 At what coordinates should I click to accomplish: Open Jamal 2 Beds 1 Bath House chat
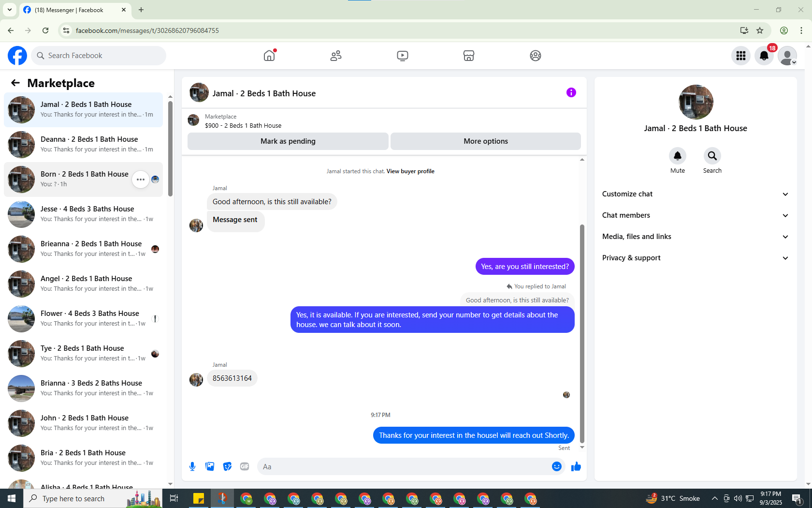pyautogui.click(x=83, y=110)
